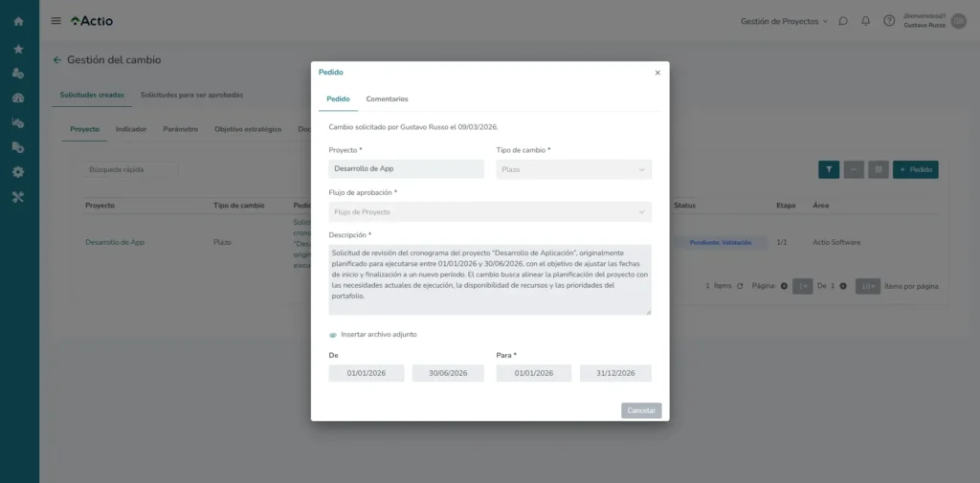Click the settings gear icon in sidebar
The height and width of the screenshot is (483, 980).
(18, 172)
